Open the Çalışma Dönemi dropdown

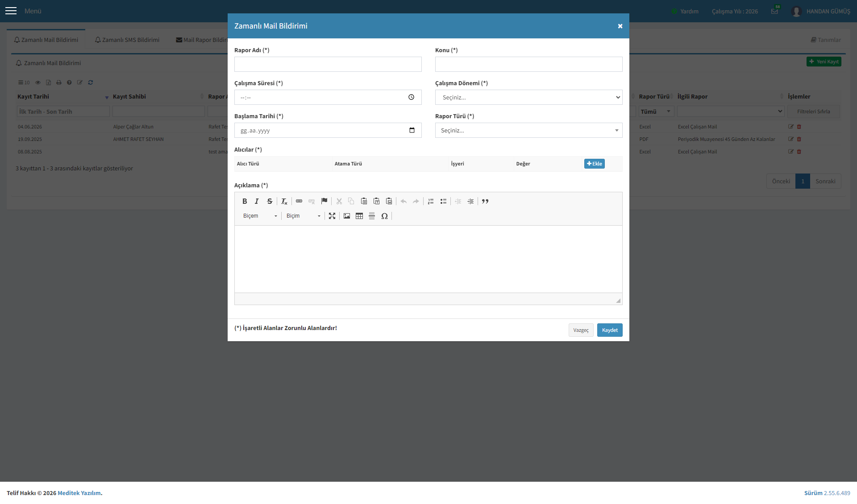tap(529, 97)
